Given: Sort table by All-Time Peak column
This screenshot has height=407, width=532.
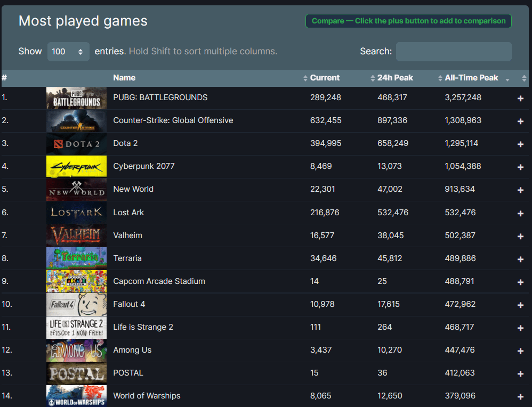Looking at the screenshot, I should coord(471,78).
